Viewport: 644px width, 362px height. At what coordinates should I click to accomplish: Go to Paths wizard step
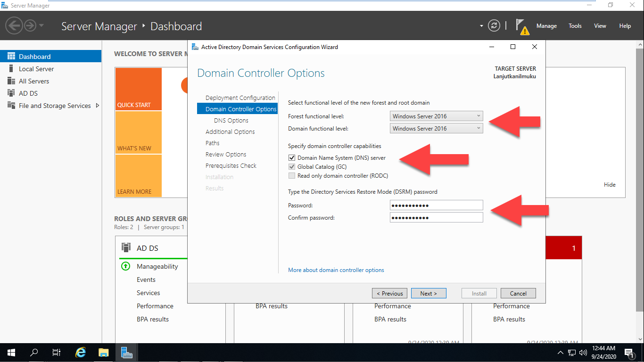pos(213,143)
